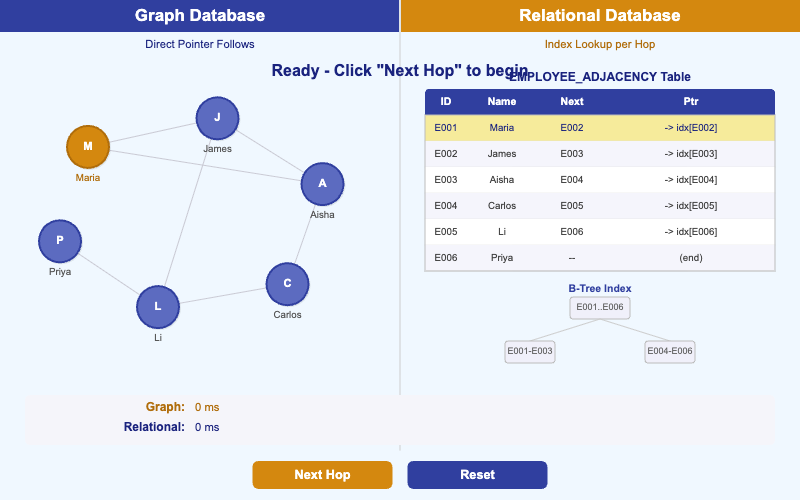Click the Maria node in the graph
This screenshot has width=800, height=502.
(x=88, y=147)
